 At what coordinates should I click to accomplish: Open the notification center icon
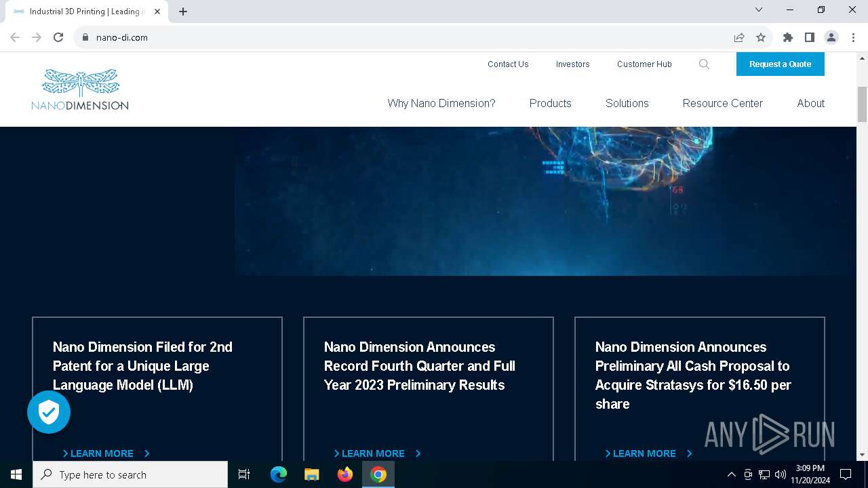tap(846, 474)
